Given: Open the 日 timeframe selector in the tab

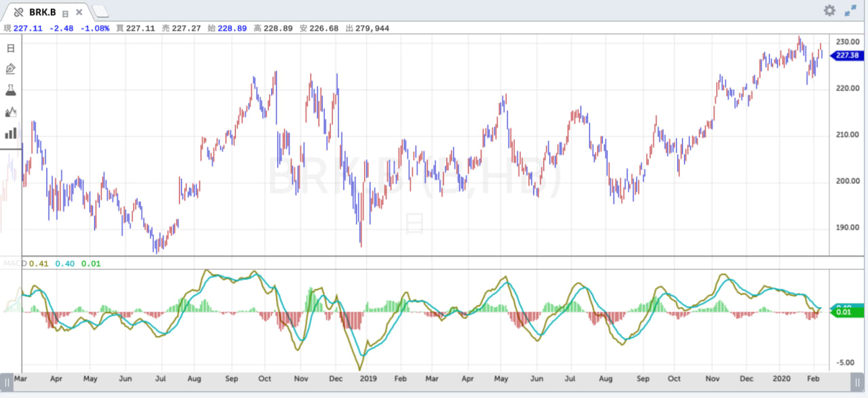Looking at the screenshot, I should point(64,13).
